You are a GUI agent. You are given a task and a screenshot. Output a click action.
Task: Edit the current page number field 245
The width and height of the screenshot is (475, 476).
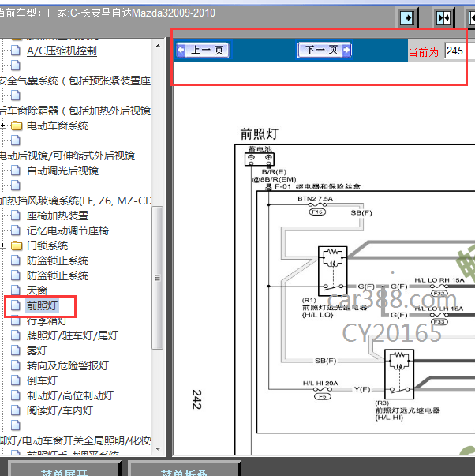459,51
